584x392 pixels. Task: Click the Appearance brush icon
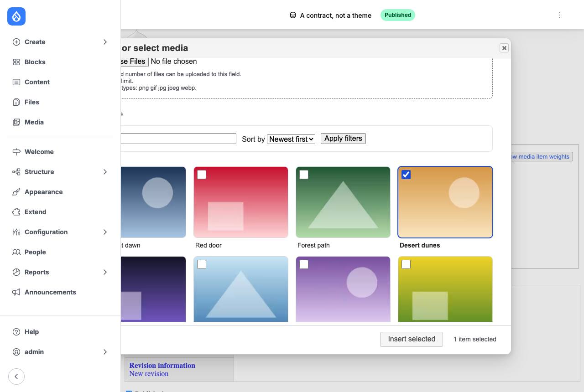coord(16,192)
